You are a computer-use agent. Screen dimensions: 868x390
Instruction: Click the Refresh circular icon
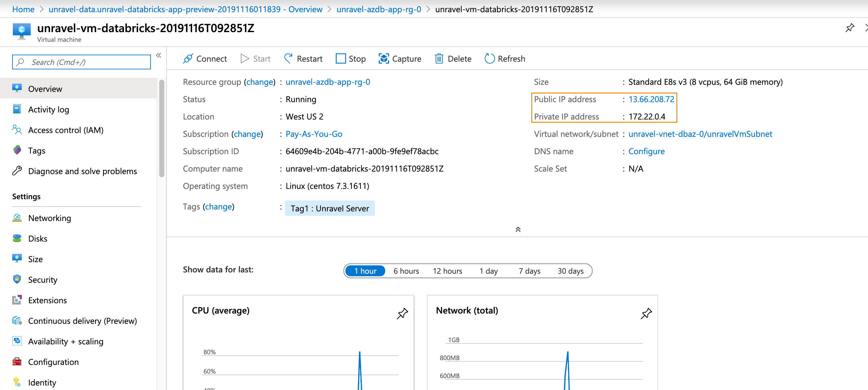(489, 59)
